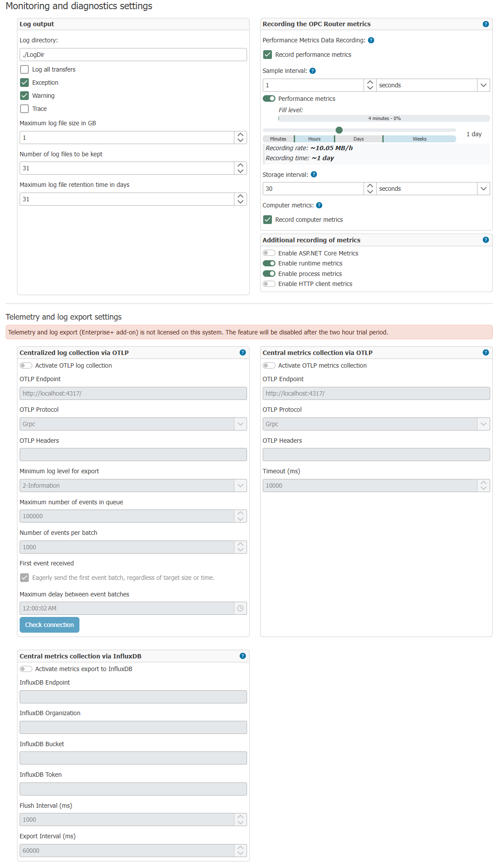Uncheck Record performance metrics
Viewport: 498px width, 868px height.
coord(268,55)
